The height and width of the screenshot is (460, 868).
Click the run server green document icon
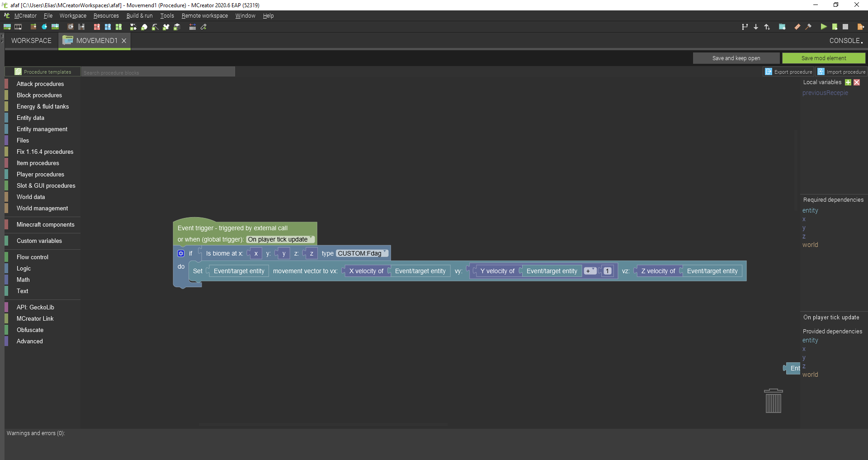tap(835, 27)
